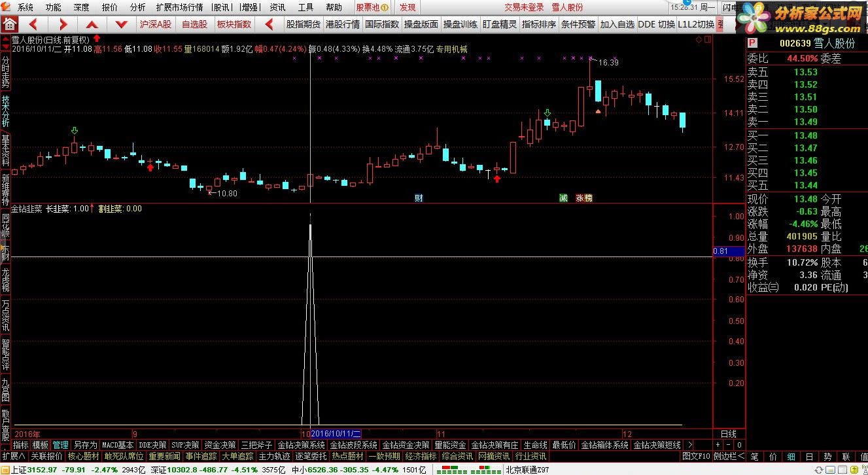The height and width of the screenshot is (475, 868).
Task: Click the 主力轨迹 bottom tab
Action: coord(274,456)
